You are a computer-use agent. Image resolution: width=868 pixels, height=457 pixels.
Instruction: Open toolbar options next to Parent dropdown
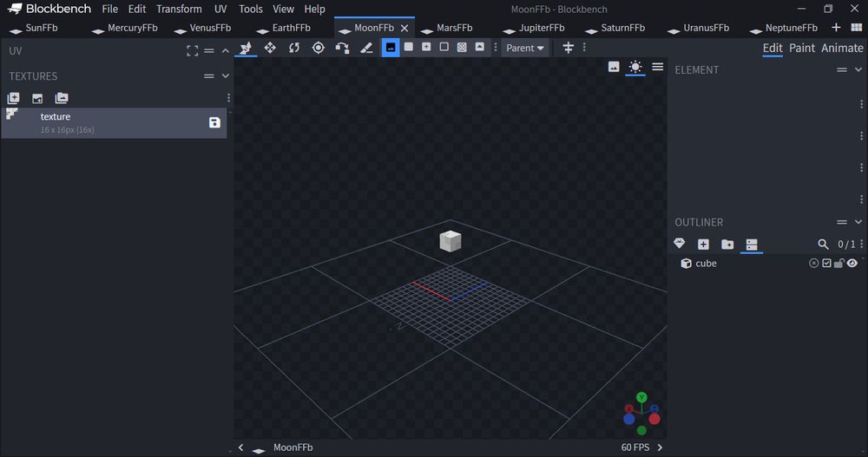click(584, 48)
